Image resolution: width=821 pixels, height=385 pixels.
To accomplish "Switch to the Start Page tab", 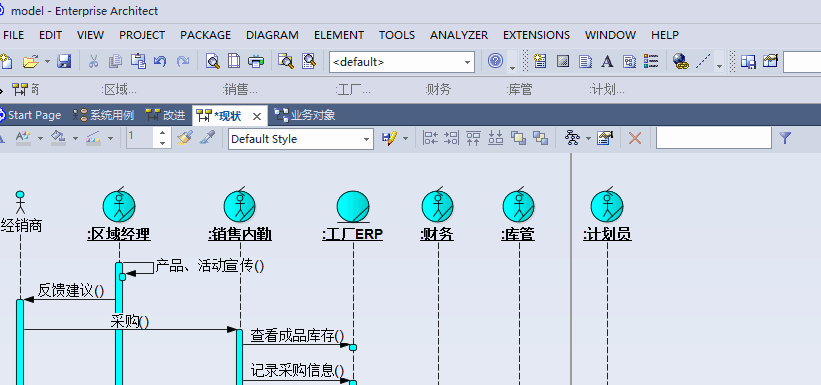I will coord(30,115).
